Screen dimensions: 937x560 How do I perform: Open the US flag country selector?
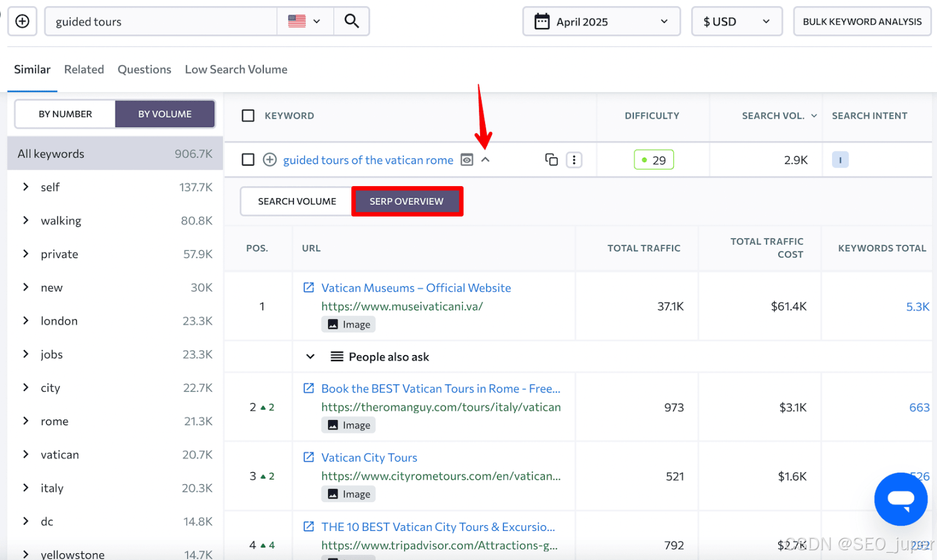click(305, 21)
